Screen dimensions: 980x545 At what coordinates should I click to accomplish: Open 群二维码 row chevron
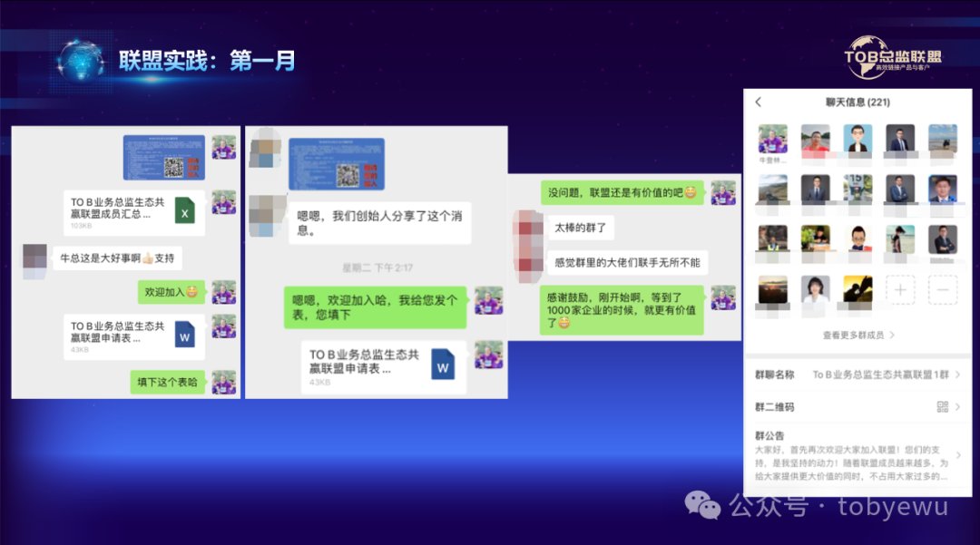pyautogui.click(x=957, y=407)
